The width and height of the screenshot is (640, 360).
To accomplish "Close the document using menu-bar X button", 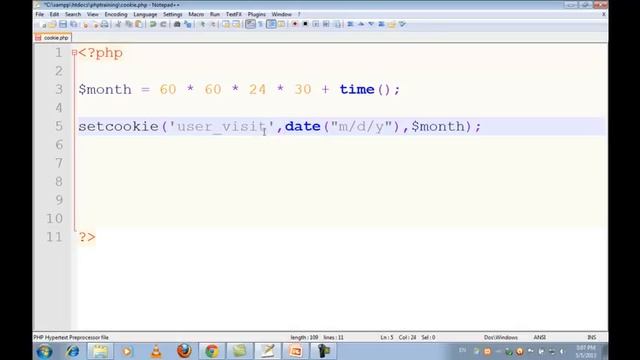I will tap(604, 14).
